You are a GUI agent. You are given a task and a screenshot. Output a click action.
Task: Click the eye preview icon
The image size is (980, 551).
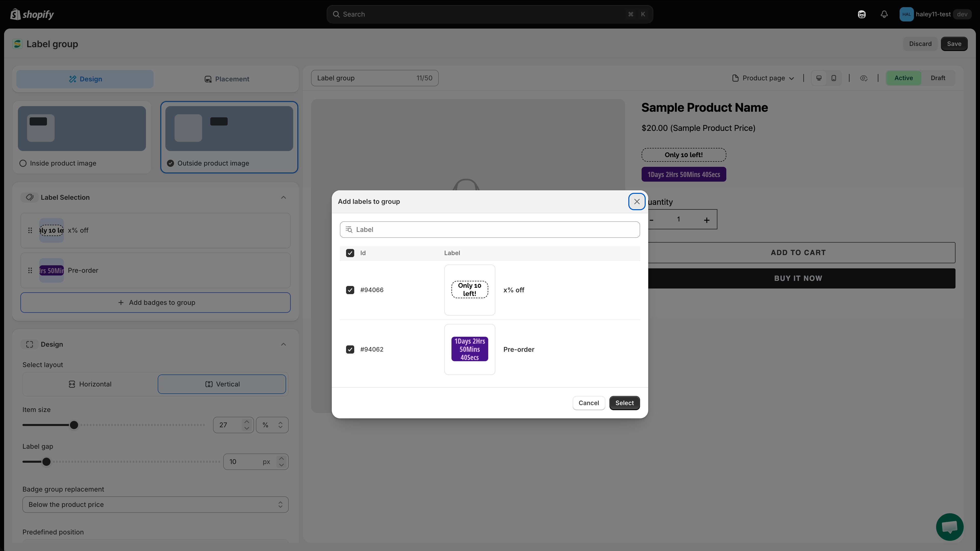(864, 78)
